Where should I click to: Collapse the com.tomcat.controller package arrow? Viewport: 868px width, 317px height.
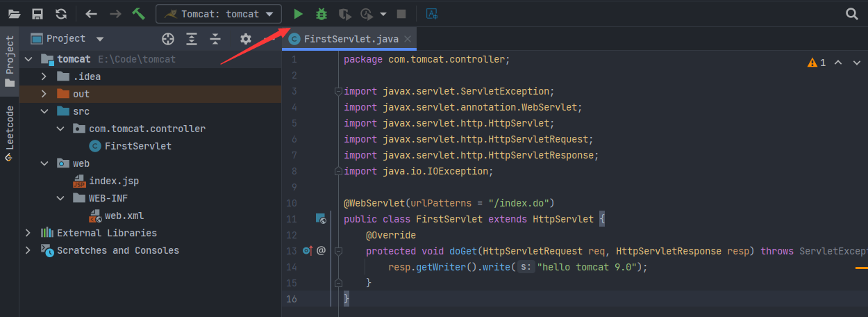pos(60,129)
